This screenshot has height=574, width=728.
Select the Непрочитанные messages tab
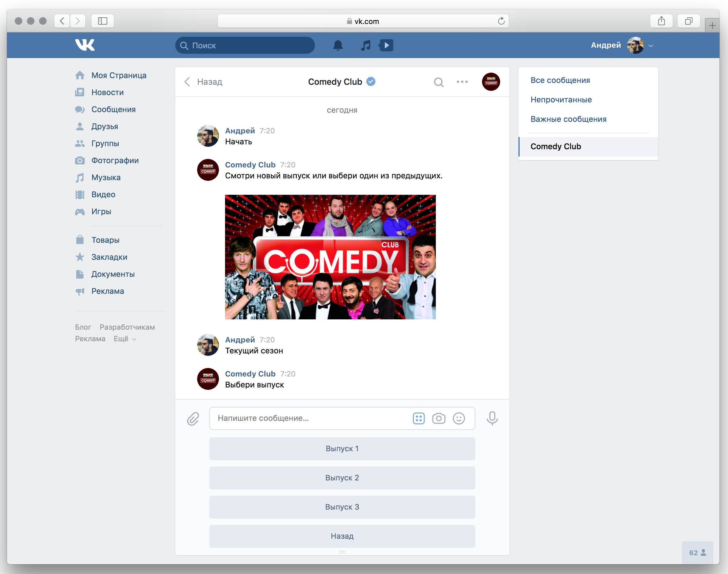[x=561, y=99]
